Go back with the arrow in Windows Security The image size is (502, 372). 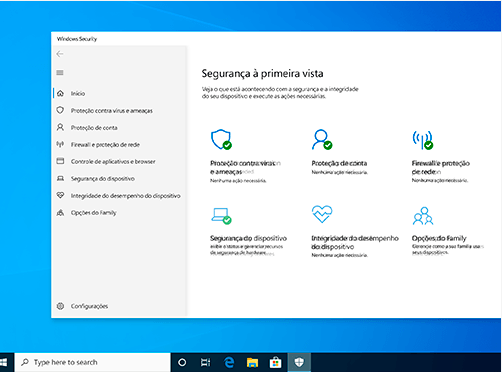(x=60, y=54)
